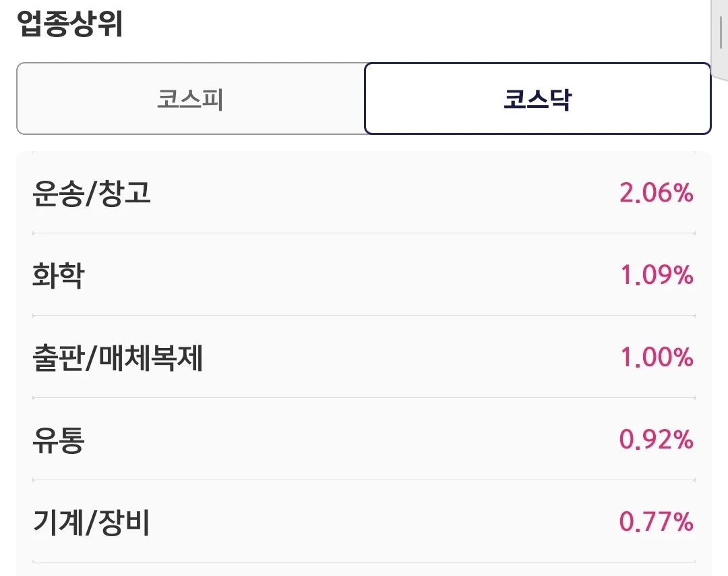728x576 pixels.
Task: Open the 출판/매체복제 sector label
Action: click(117, 357)
